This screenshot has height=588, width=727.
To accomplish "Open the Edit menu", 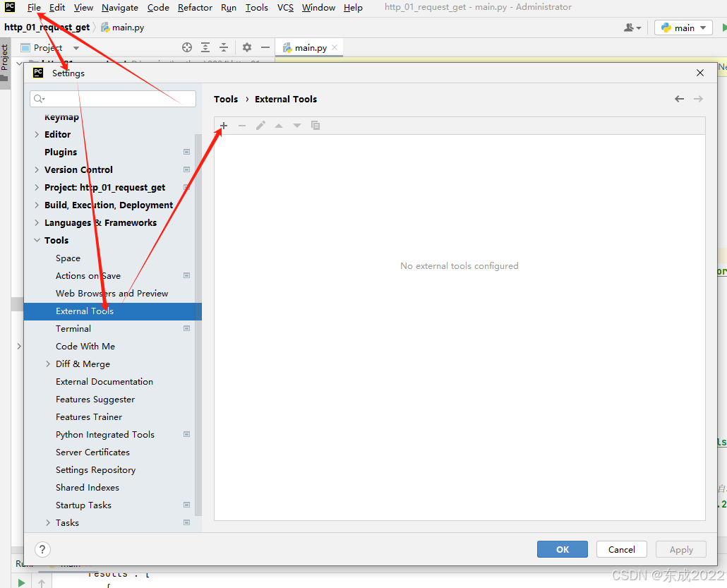I will click(x=57, y=8).
